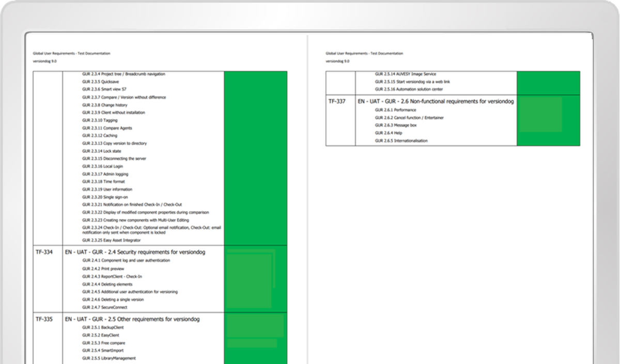Select the GUR 2.4.2 Print preview line
Image resolution: width=620 pixels, height=364 pixels.
103,268
